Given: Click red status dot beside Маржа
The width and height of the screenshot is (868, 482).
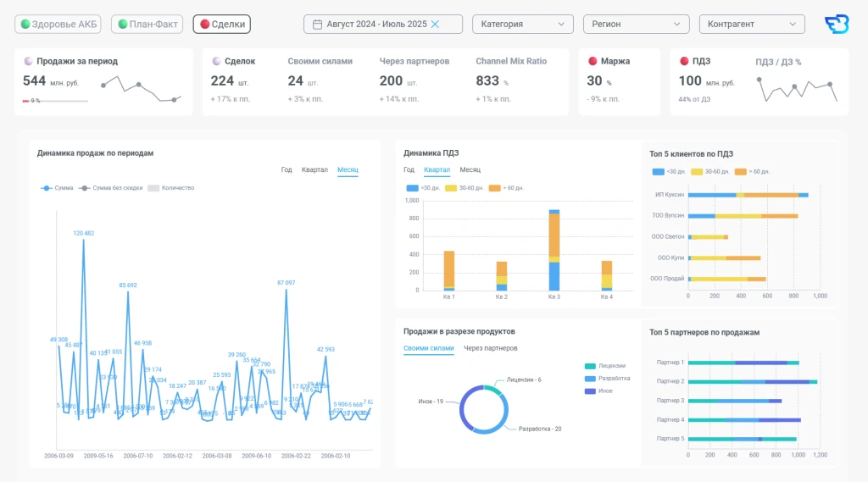Looking at the screenshot, I should 593,62.
